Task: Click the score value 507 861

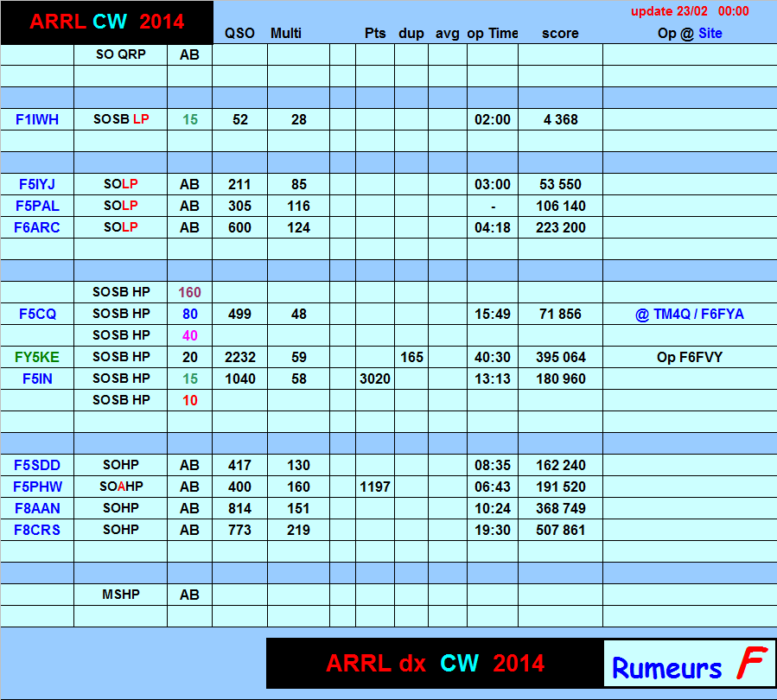Action: [560, 530]
